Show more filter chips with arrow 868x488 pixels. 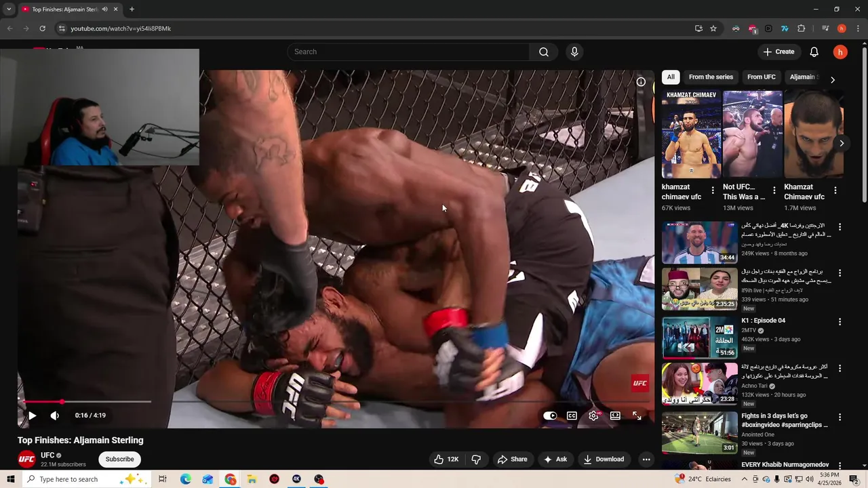coord(833,79)
